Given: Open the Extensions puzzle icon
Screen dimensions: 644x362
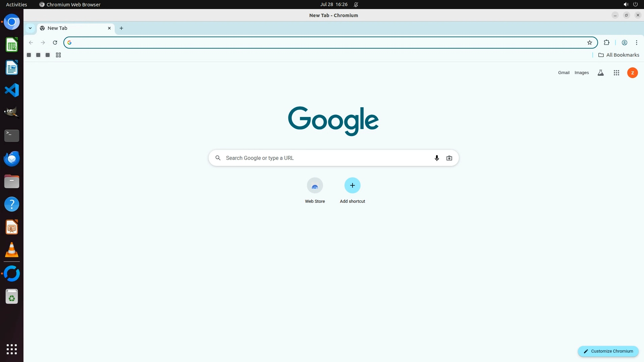Looking at the screenshot, I should click(606, 43).
